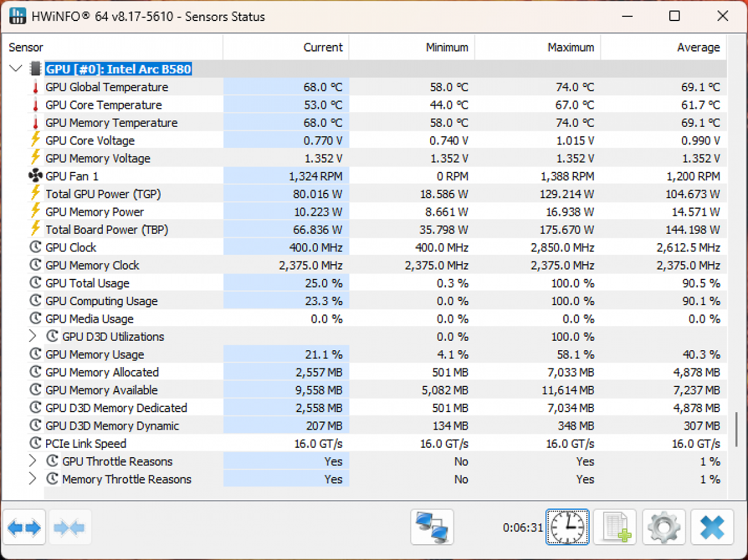Viewport: 748px width, 560px height.
Task: Click current value 80.016 W
Action: [318, 194]
